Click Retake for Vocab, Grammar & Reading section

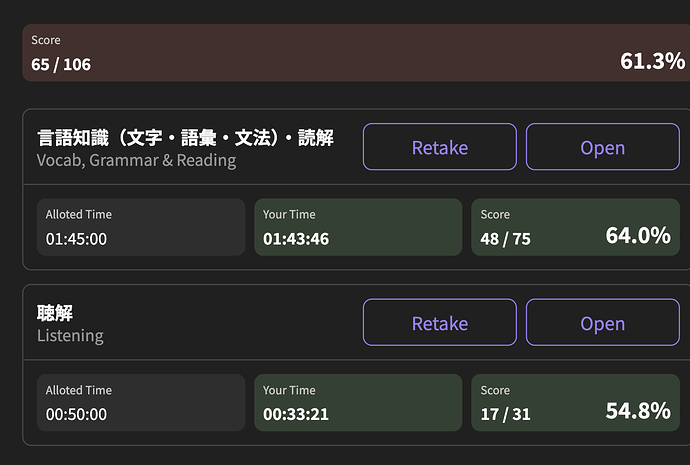coord(439,147)
